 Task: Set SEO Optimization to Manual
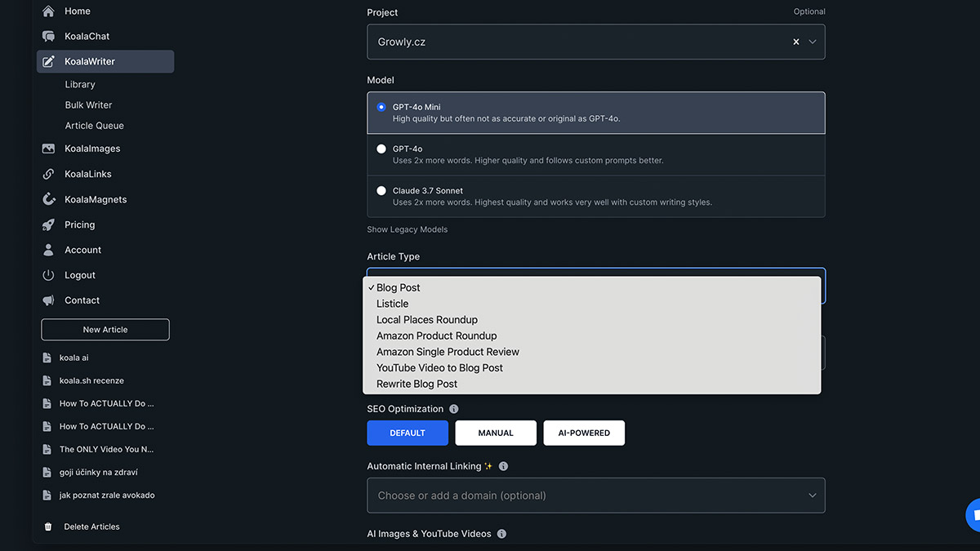pyautogui.click(x=496, y=433)
